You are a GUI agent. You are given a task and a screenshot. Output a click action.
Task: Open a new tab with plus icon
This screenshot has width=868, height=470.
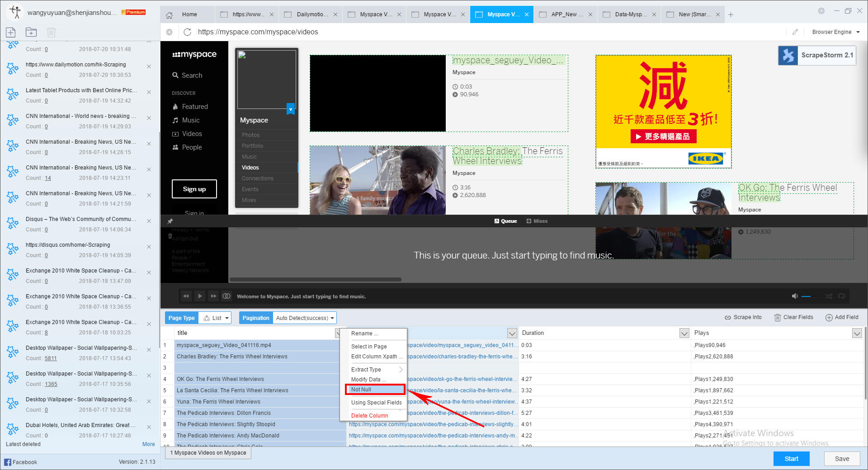[731, 14]
